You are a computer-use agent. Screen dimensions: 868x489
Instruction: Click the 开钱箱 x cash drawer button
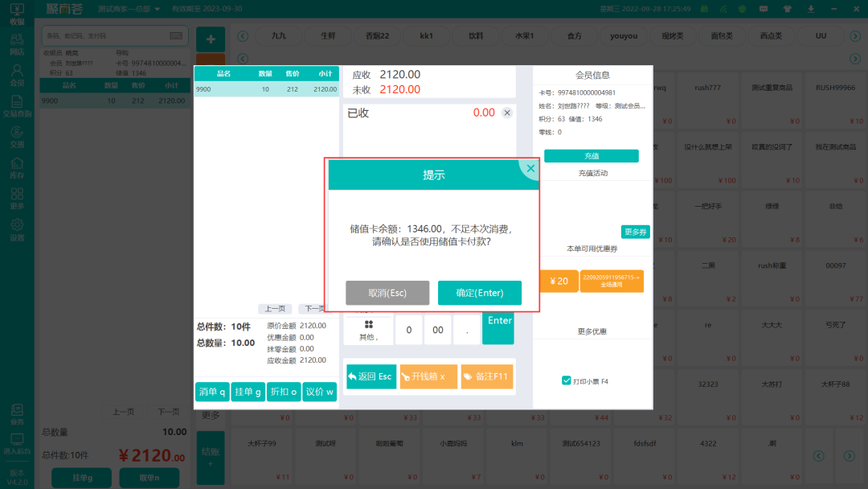(x=428, y=376)
